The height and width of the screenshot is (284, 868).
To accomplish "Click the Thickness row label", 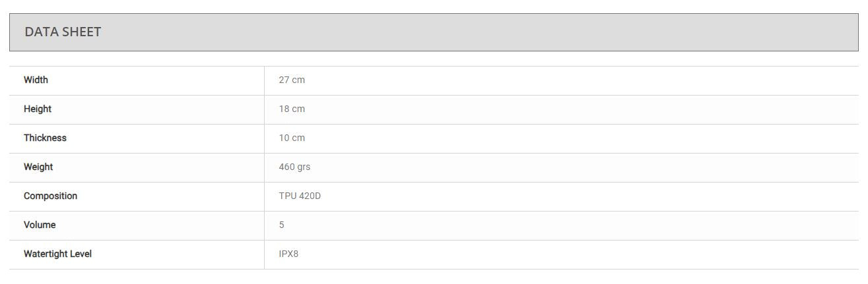I will [45, 138].
